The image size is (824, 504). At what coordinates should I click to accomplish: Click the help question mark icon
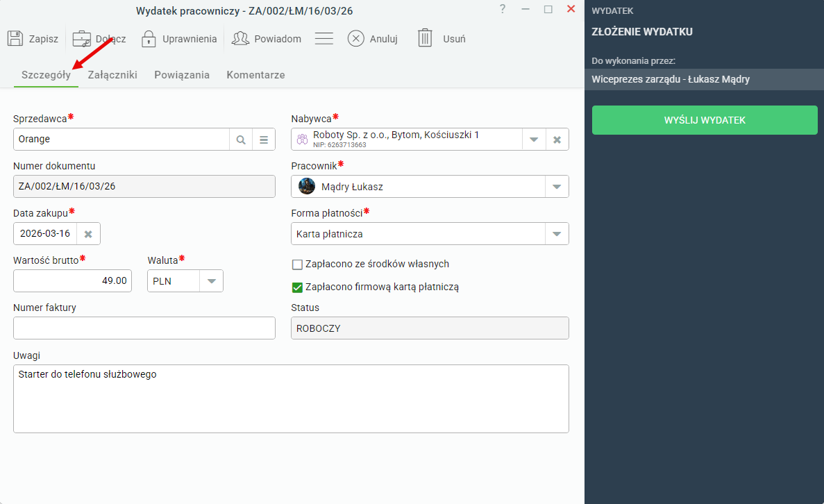[503, 9]
